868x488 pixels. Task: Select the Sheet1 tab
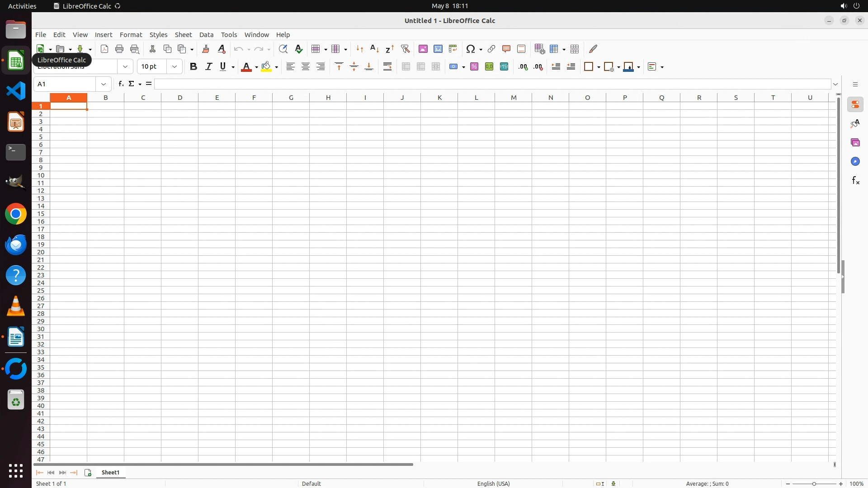click(110, 473)
